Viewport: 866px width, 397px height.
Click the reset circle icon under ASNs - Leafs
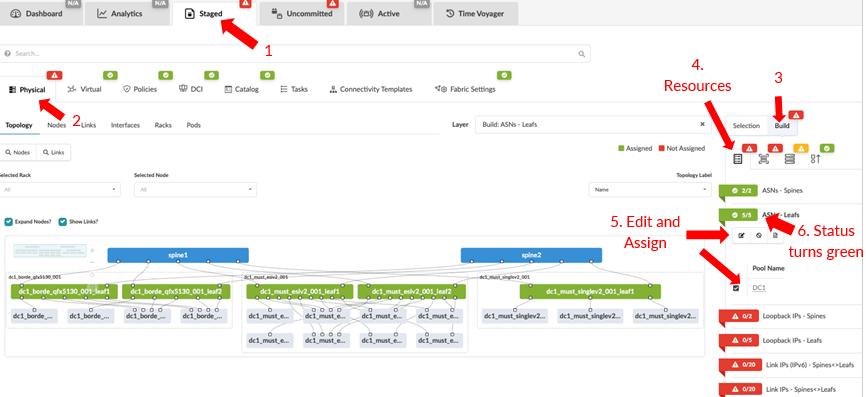(x=758, y=235)
